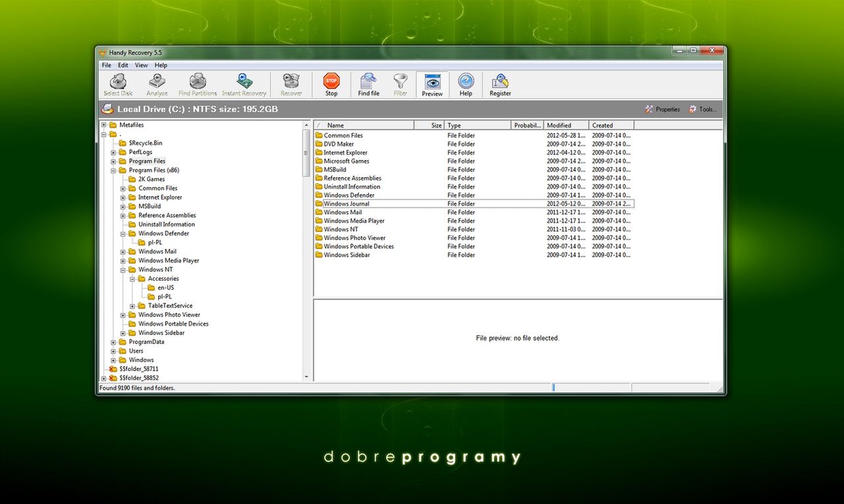
Task: Click the folder icon beside Microsoft Games
Action: click(319, 161)
